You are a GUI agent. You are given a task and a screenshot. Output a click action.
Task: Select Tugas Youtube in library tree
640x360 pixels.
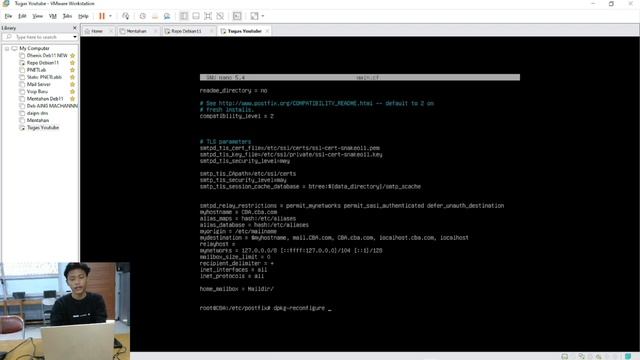point(42,127)
